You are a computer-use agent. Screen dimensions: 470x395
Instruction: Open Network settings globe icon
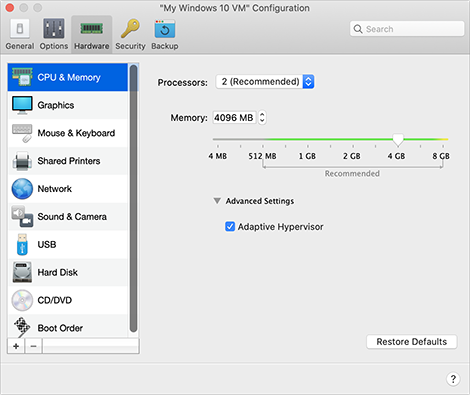[68, 189]
